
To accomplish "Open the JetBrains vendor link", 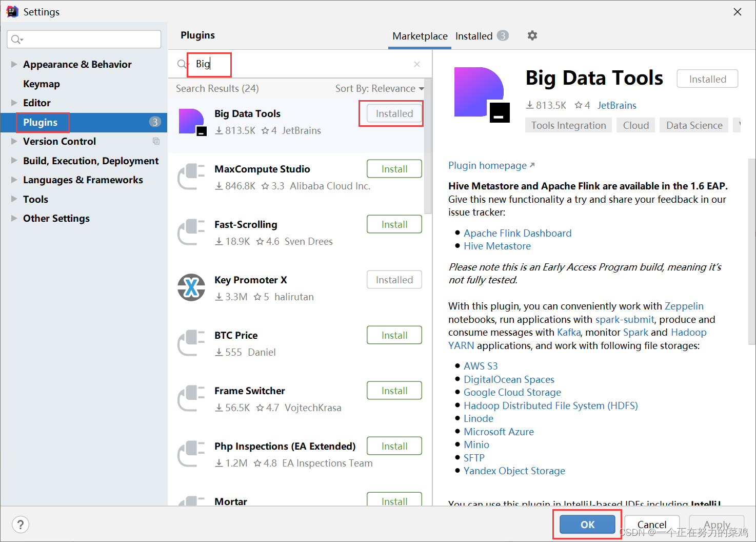I will pos(616,105).
